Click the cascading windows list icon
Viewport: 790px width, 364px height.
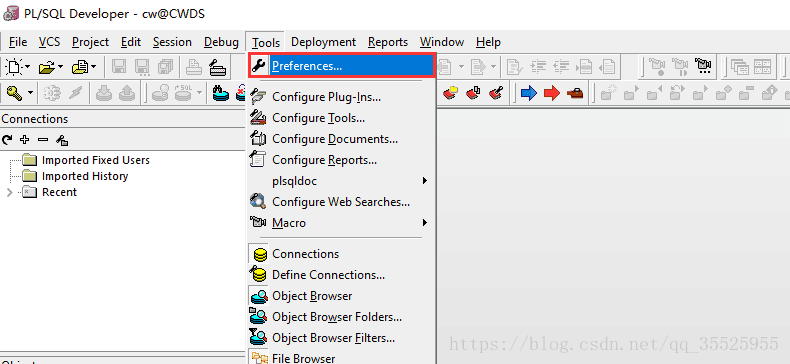pyautogui.click(x=740, y=67)
